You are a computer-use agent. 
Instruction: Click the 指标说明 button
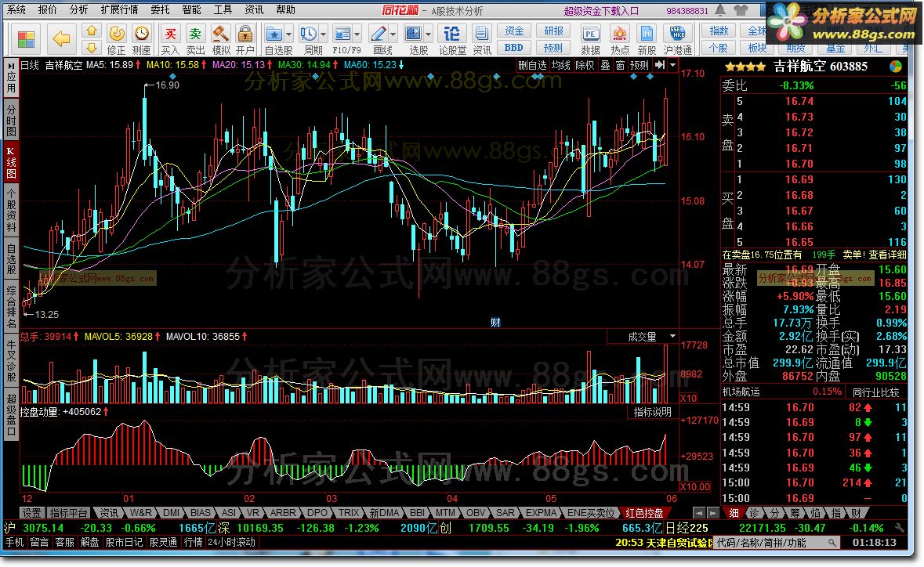(652, 412)
